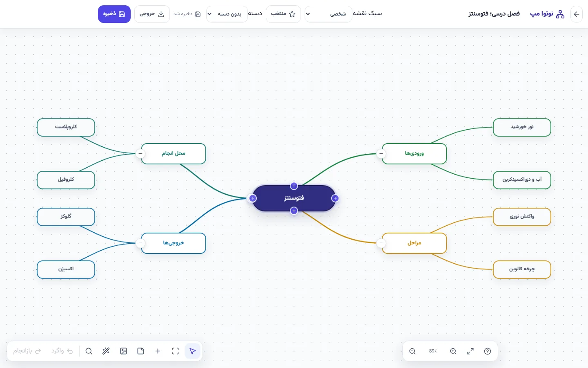
Task: Click the fullscreen expand arrows icon
Action: (470, 351)
